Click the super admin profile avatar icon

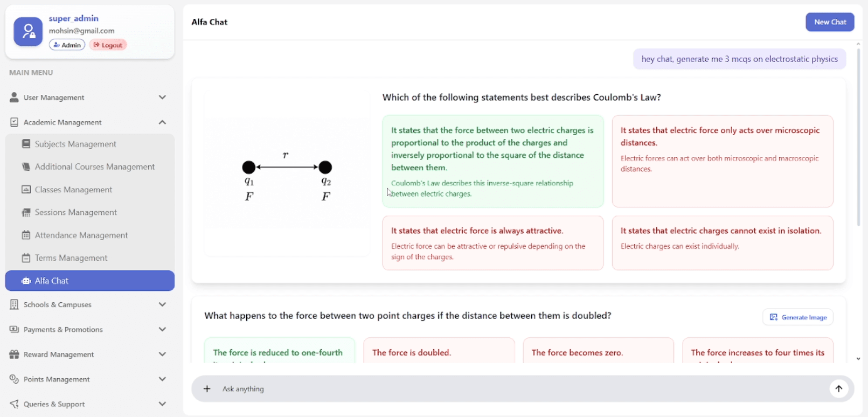coord(28,31)
